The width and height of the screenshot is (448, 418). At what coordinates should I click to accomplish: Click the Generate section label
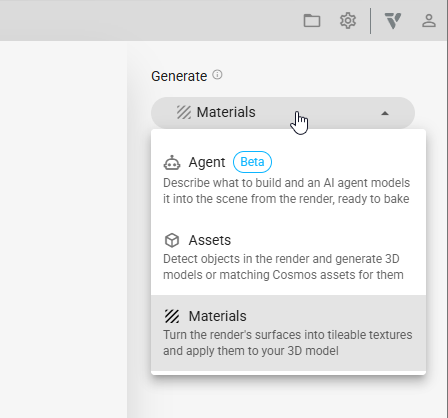[179, 76]
